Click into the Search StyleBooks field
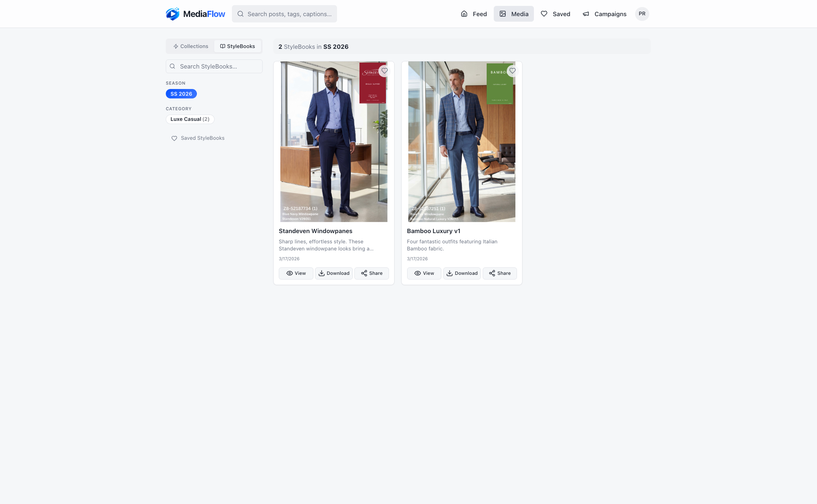817x504 pixels. click(214, 66)
